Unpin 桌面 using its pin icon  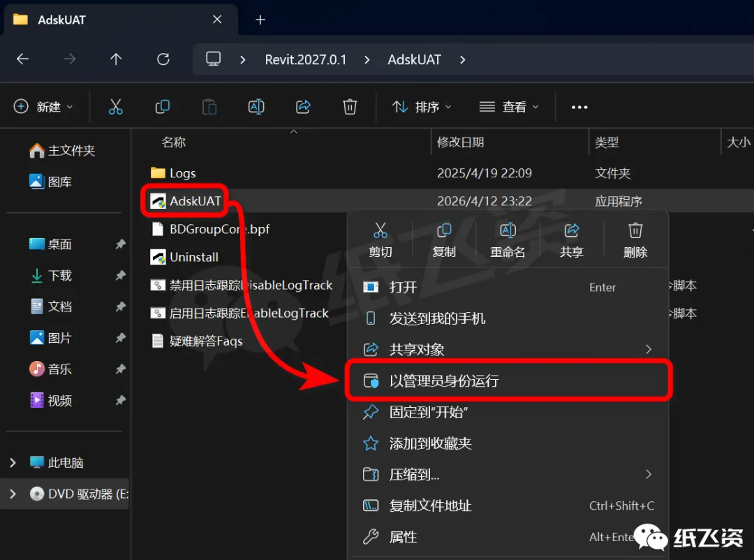pyautogui.click(x=120, y=244)
